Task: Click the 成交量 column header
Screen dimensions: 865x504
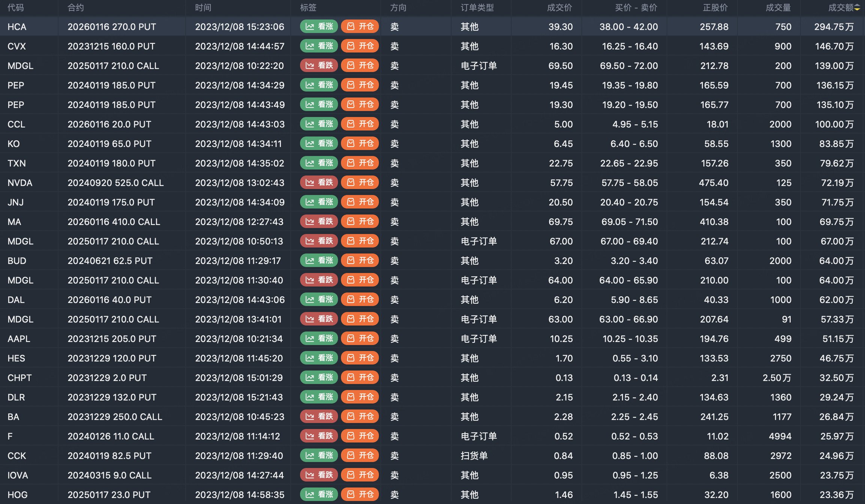Action: 778,8
